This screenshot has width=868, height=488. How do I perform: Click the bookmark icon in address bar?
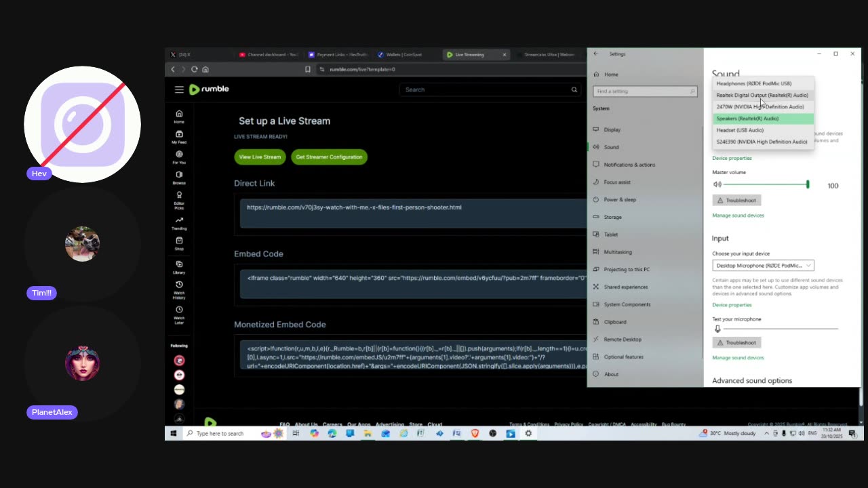(307, 69)
